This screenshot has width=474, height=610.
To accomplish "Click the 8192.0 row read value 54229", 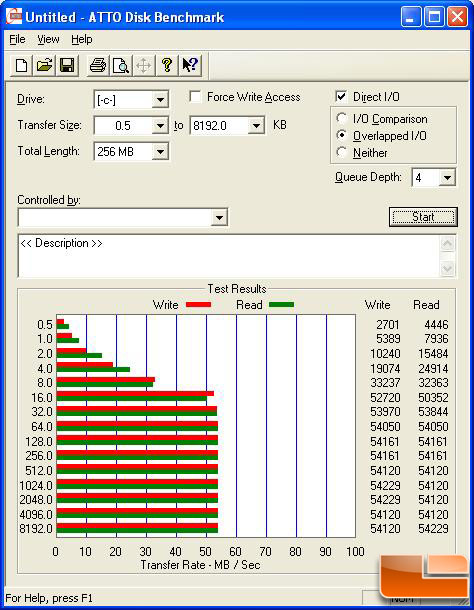I will click(x=433, y=529).
